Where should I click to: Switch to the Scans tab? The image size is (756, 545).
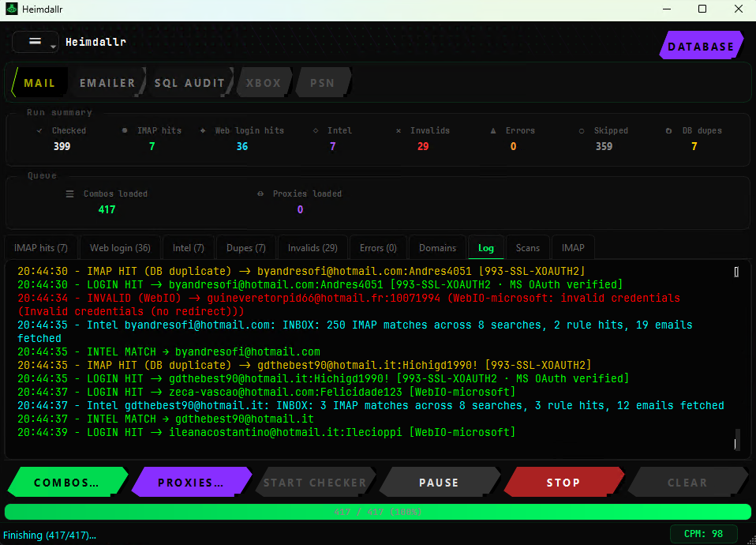tap(527, 248)
